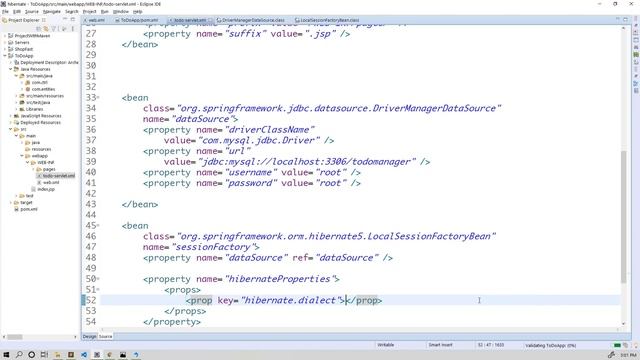Select the Design tab at editor bottom
This screenshot has width=640, height=360.
(x=89, y=337)
